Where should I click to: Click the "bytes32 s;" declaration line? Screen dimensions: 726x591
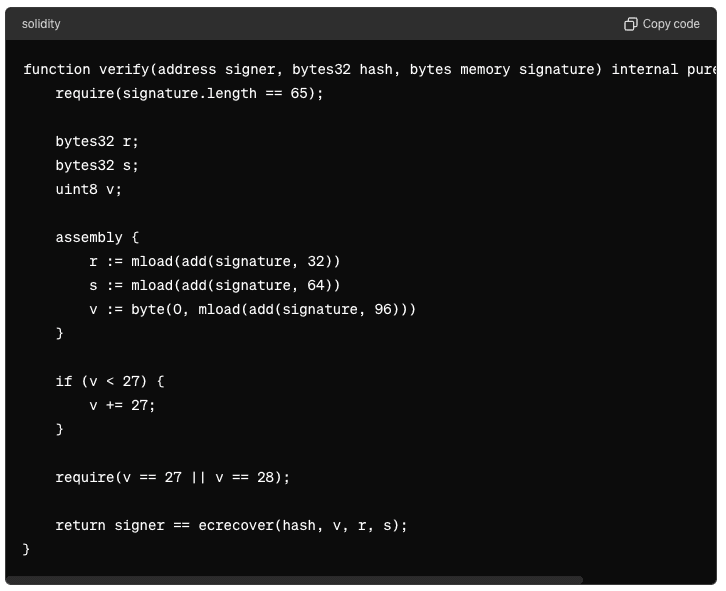click(x=97, y=166)
